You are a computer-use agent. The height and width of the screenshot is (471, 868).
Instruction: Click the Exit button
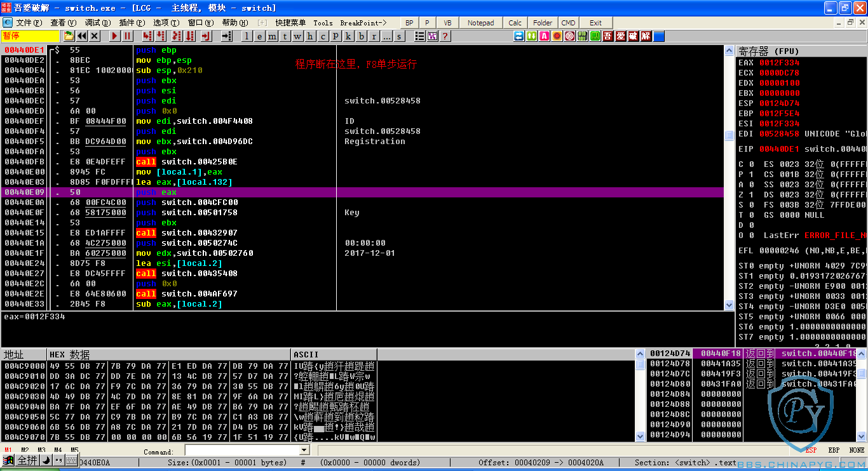tap(595, 23)
